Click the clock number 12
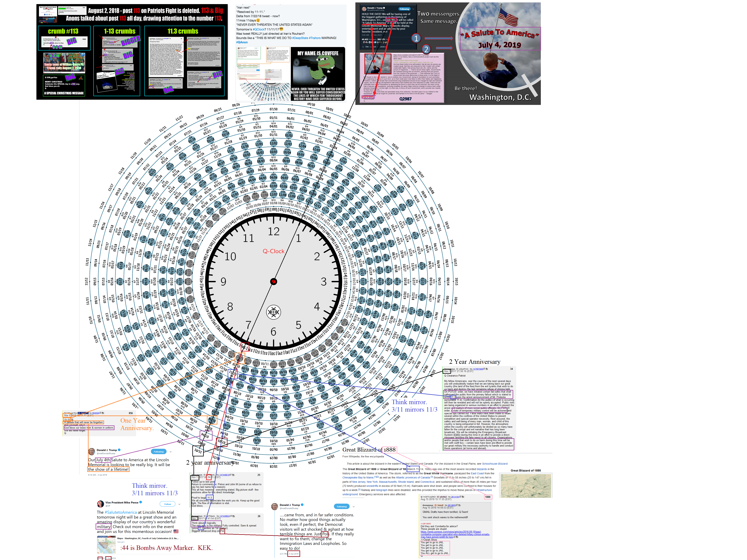The width and height of the screenshot is (747, 560). click(x=274, y=232)
